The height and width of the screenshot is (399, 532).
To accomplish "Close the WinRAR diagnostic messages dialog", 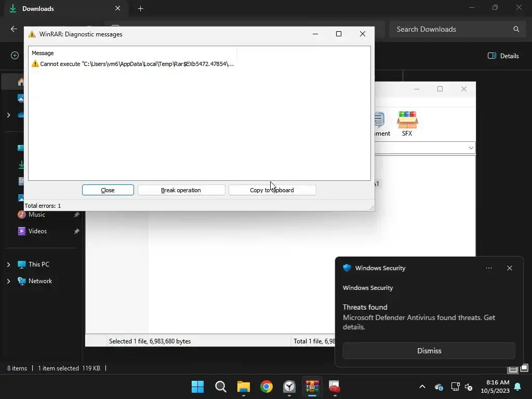I will click(x=108, y=190).
